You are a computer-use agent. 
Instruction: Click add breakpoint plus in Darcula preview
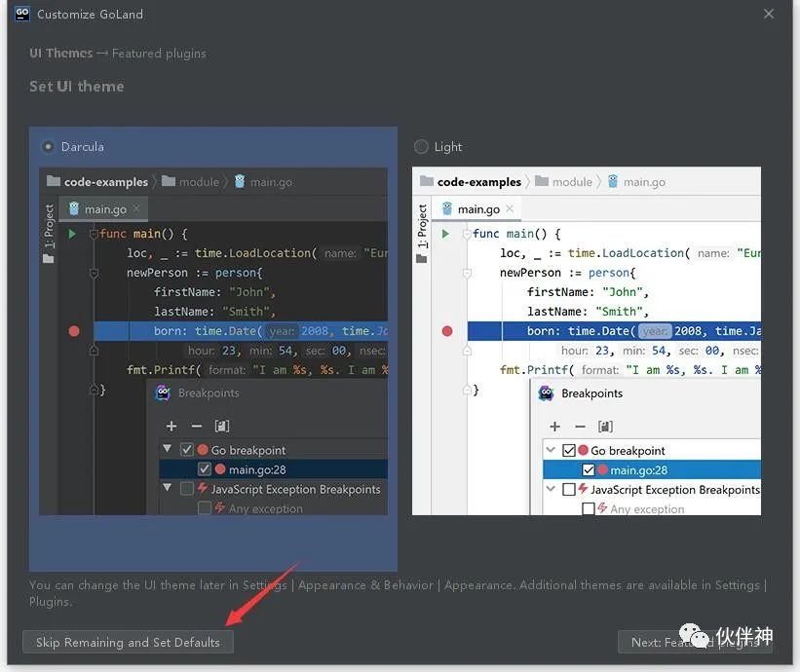point(171,427)
